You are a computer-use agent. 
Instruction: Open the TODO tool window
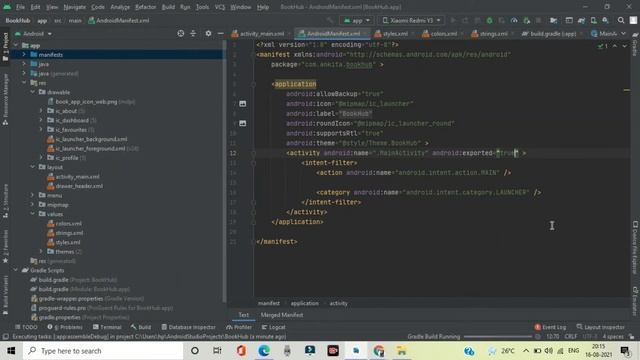tap(26, 327)
